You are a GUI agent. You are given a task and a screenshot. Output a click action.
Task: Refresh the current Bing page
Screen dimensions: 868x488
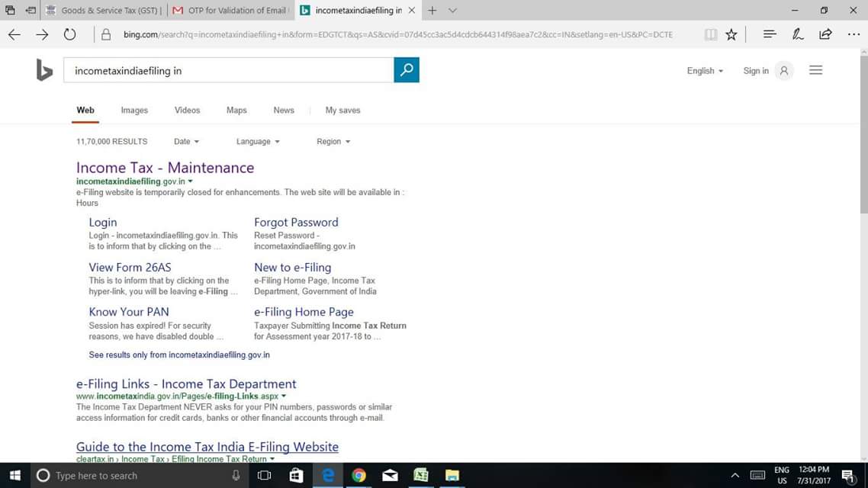coord(69,34)
